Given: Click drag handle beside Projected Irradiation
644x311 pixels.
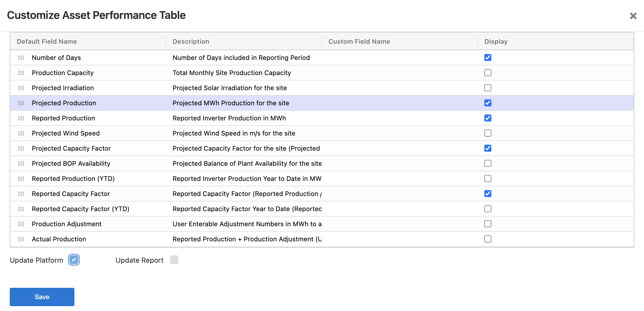Looking at the screenshot, I should [x=21, y=88].
